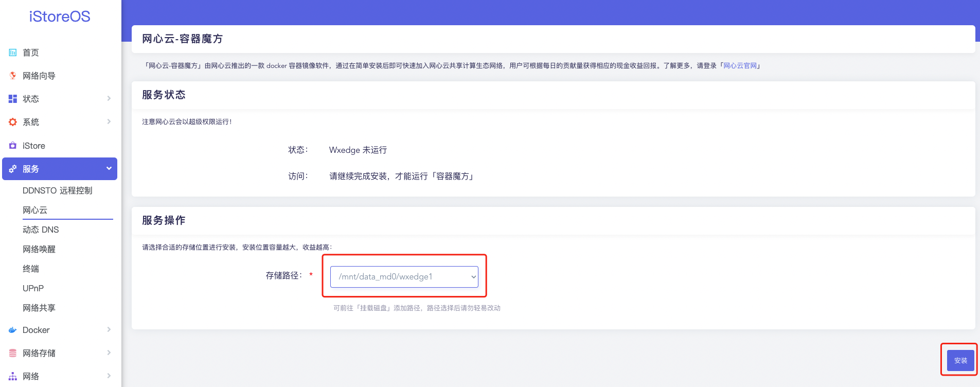Screen dimensions: 980x387
Task: Open the iStore menu item
Action: point(34,146)
